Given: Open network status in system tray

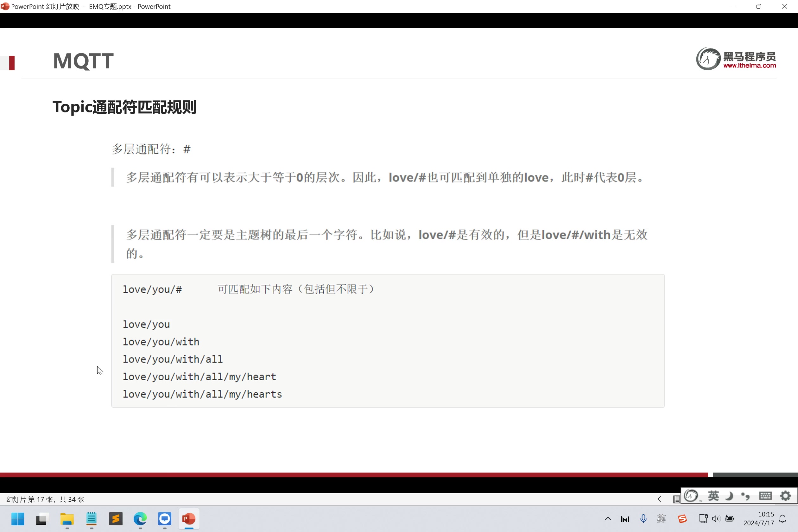Looking at the screenshot, I should 703,519.
